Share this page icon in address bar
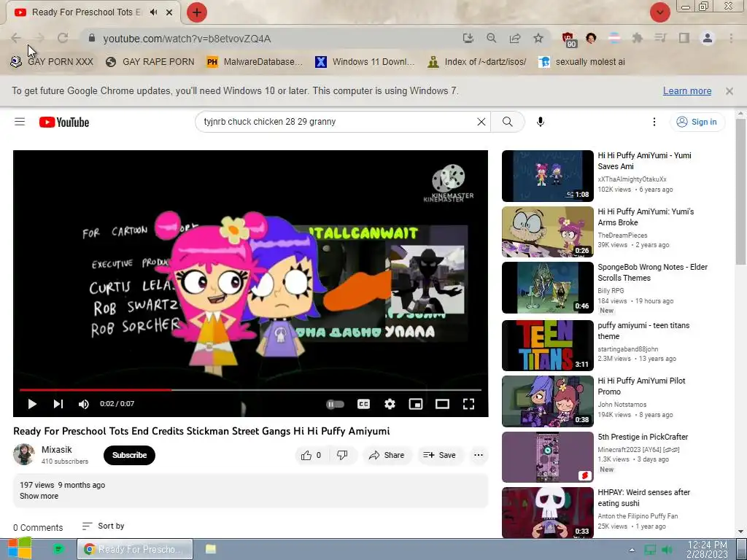 [x=515, y=38]
